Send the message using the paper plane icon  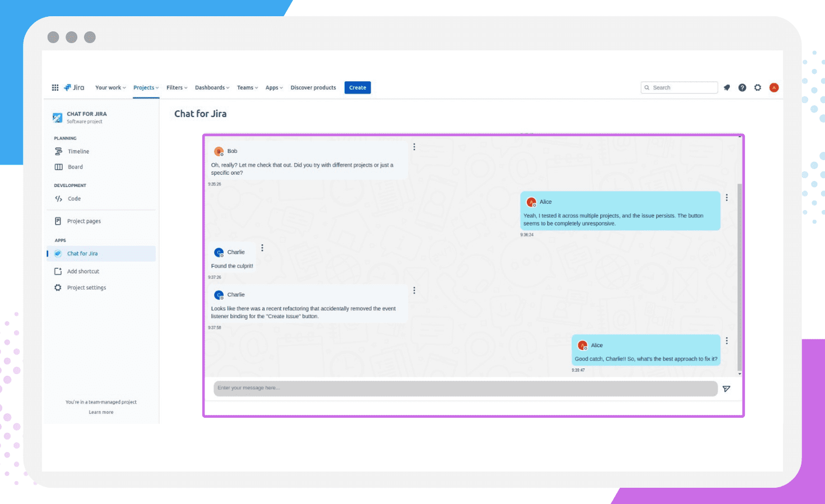coord(727,389)
